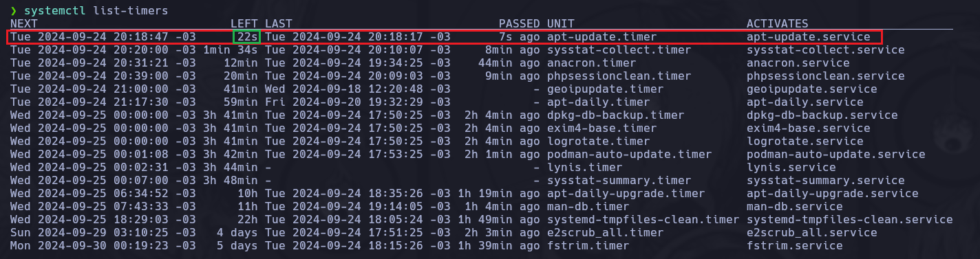Click the LEFT column header

[244, 24]
